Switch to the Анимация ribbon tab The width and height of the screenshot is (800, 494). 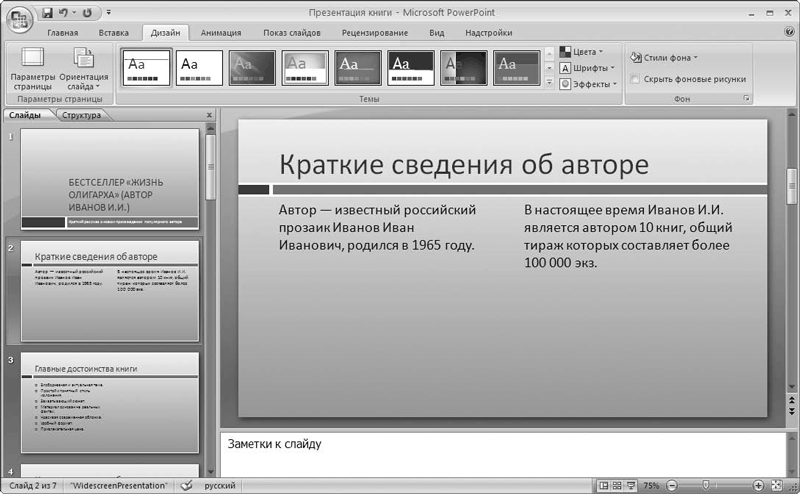(220, 33)
